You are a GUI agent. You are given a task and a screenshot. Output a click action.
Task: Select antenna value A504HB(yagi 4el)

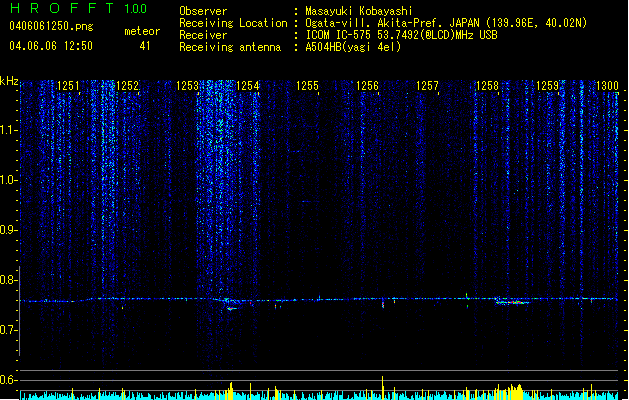(x=353, y=47)
